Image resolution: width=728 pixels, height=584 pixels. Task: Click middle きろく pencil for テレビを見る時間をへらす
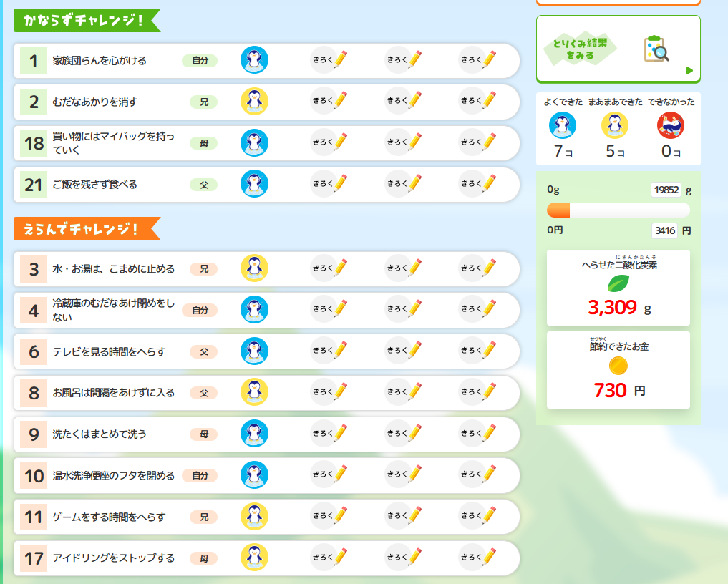tap(404, 351)
